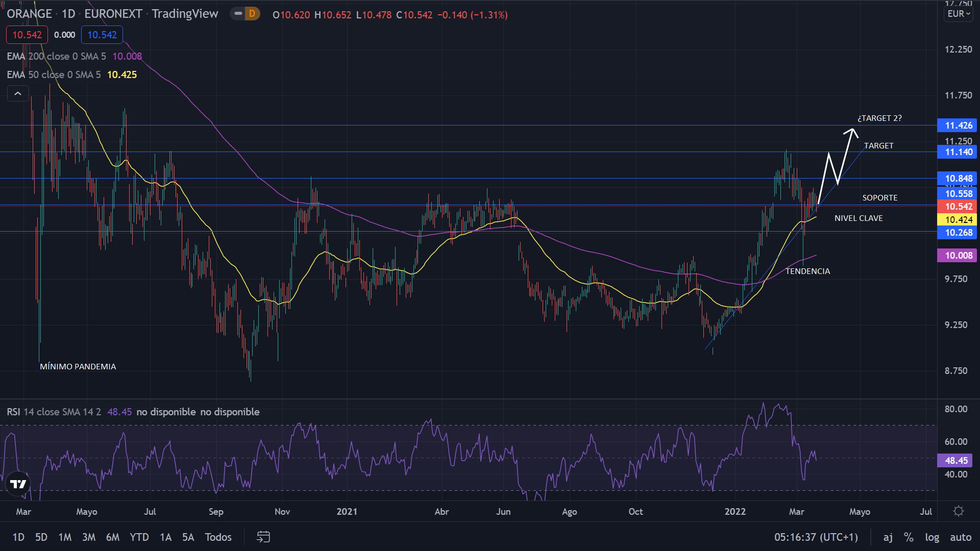Image resolution: width=980 pixels, height=551 pixels.
Task: Select the 1A time range
Action: [165, 537]
